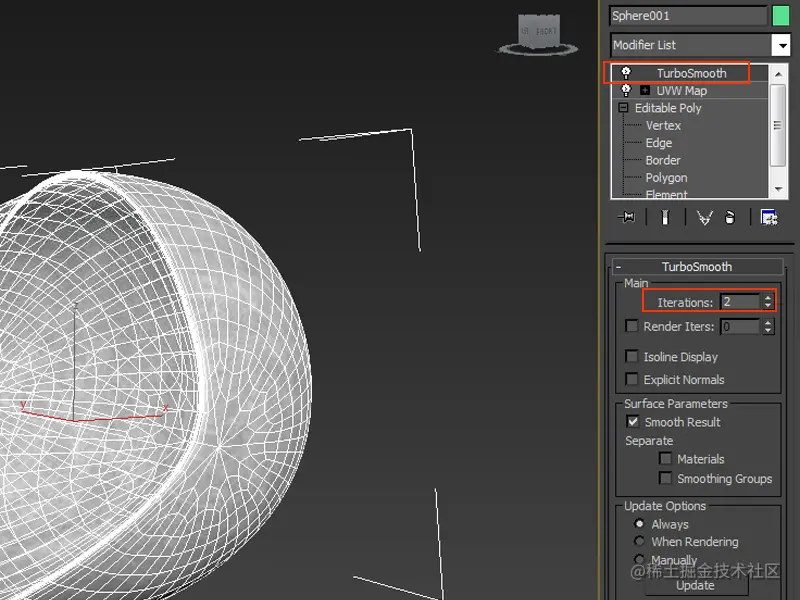Toggle TurboSmooth modifier lightbulb
Viewport: 800px width, 600px height.
[x=626, y=73]
